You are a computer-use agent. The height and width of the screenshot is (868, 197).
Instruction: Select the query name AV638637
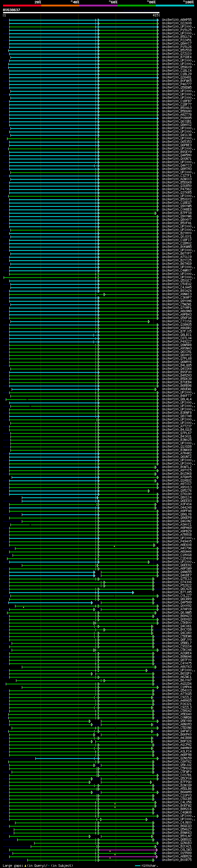[x=11, y=10]
